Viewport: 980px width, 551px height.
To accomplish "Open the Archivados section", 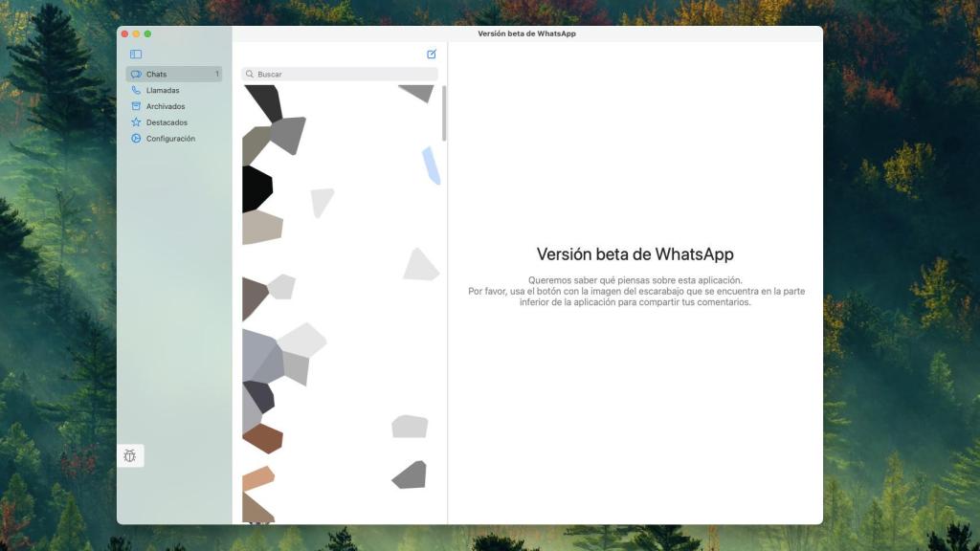I will [174, 106].
